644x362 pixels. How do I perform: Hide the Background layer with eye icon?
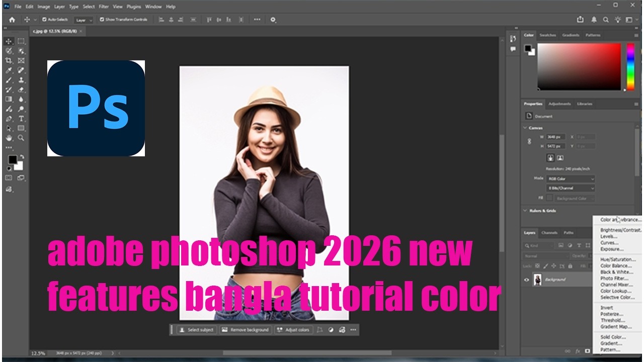[527, 280]
